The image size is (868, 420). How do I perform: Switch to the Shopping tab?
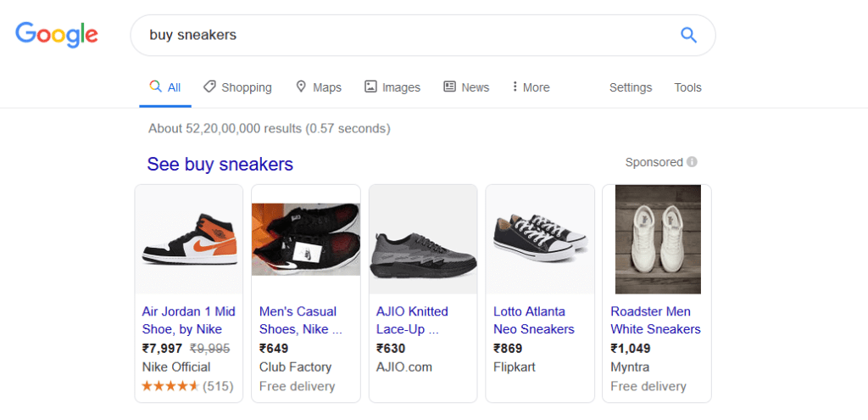[x=246, y=87]
